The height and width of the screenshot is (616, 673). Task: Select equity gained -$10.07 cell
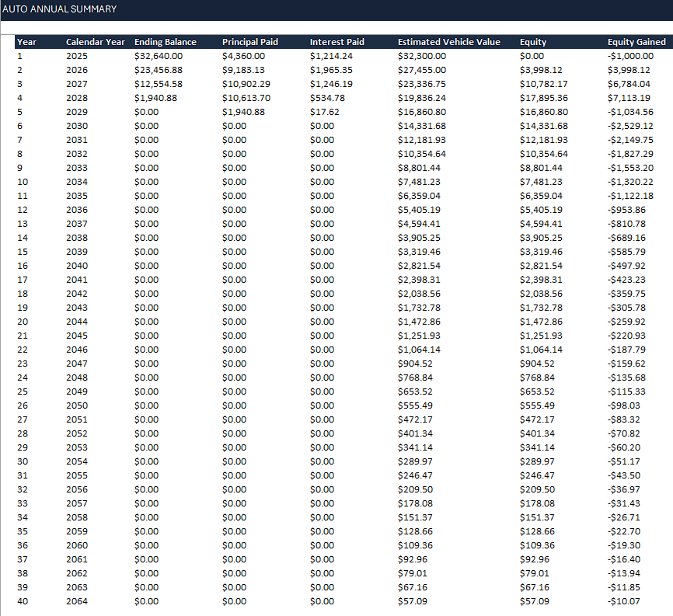pyautogui.click(x=623, y=601)
